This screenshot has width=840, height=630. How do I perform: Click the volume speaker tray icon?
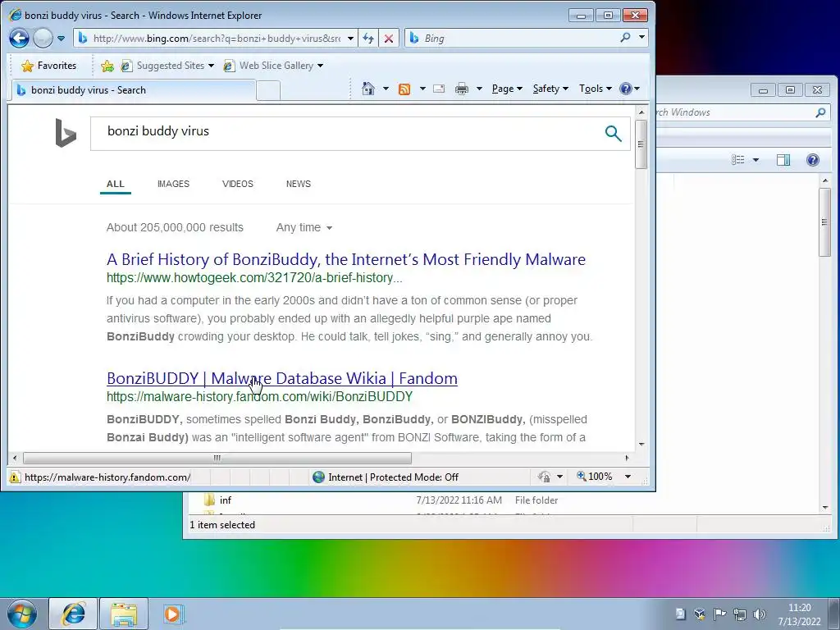[x=760, y=614]
